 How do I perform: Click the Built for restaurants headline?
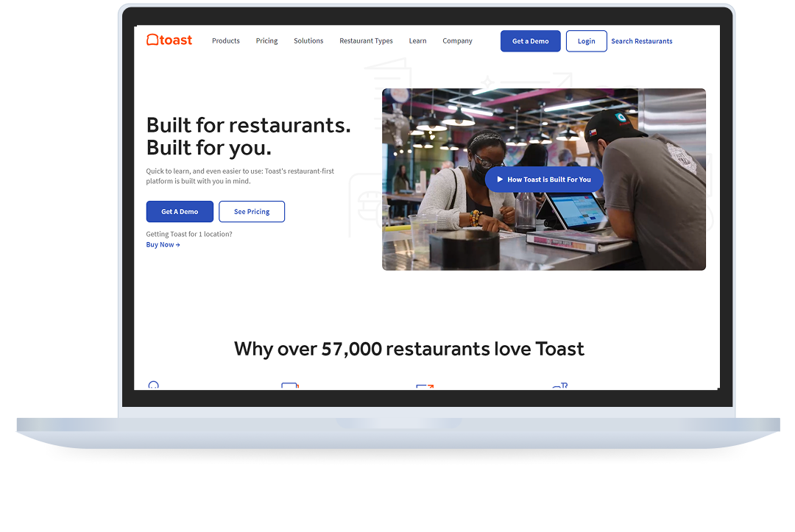(249, 136)
